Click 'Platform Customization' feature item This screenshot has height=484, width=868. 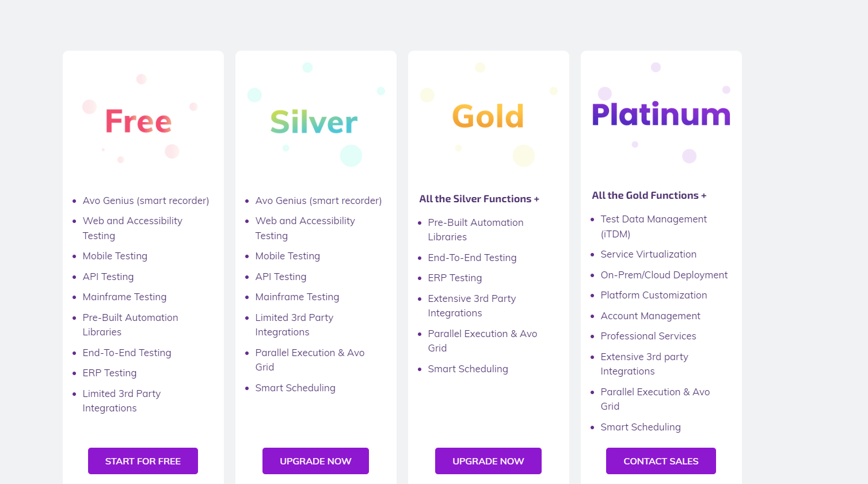(x=653, y=295)
